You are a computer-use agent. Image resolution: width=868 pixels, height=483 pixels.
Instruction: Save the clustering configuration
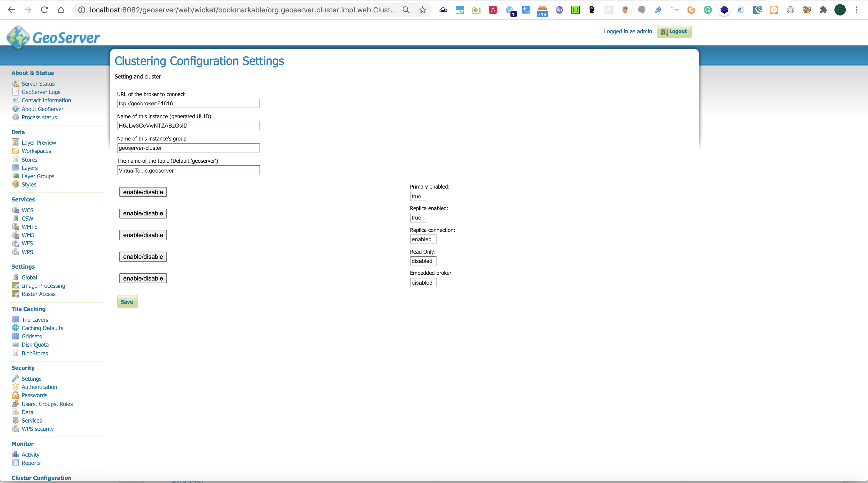click(127, 301)
